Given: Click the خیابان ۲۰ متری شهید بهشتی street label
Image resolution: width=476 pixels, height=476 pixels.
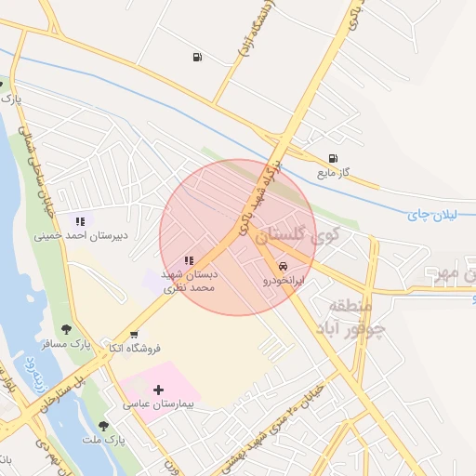Looking at the screenshot, I should point(272,431).
